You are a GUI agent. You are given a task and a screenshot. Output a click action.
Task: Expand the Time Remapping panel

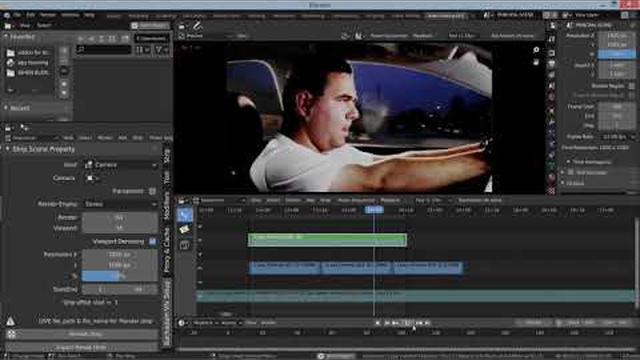(568, 162)
